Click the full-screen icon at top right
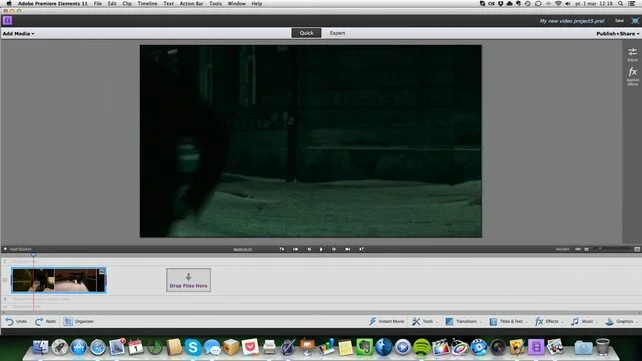This screenshot has height=361, width=642. 635,20
